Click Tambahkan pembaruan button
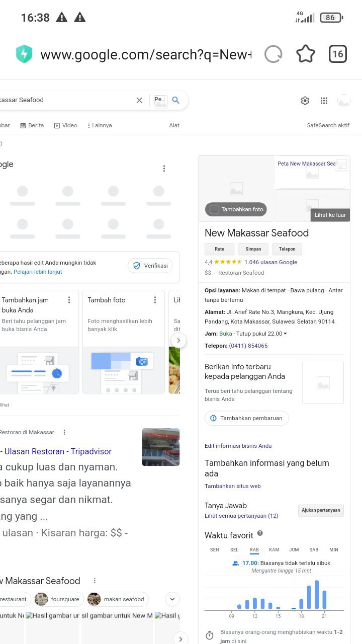This screenshot has height=644, width=362. click(x=246, y=418)
